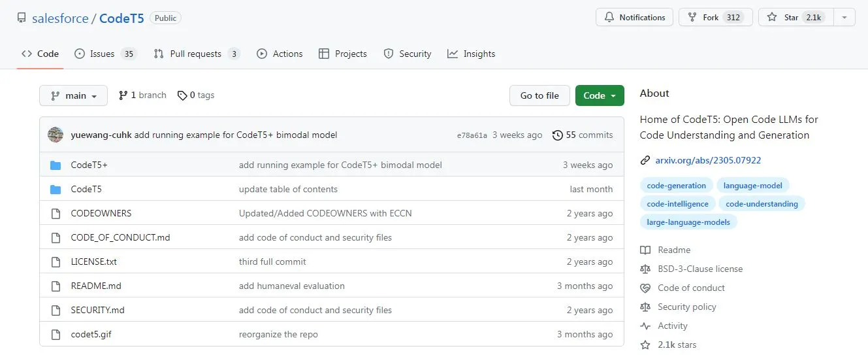Viewport: 868px width, 355px height.
Task: Click the CodeT5+ folder icon
Action: click(x=56, y=165)
